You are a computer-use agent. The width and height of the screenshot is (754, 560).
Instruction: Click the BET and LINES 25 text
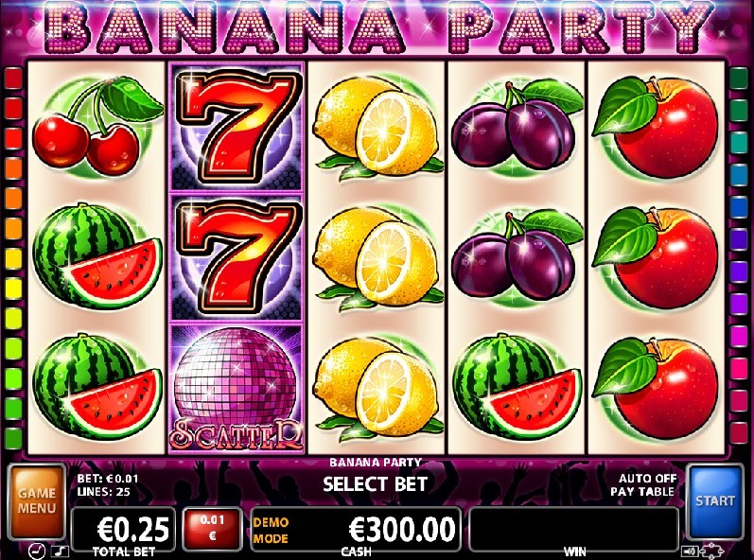pos(108,485)
